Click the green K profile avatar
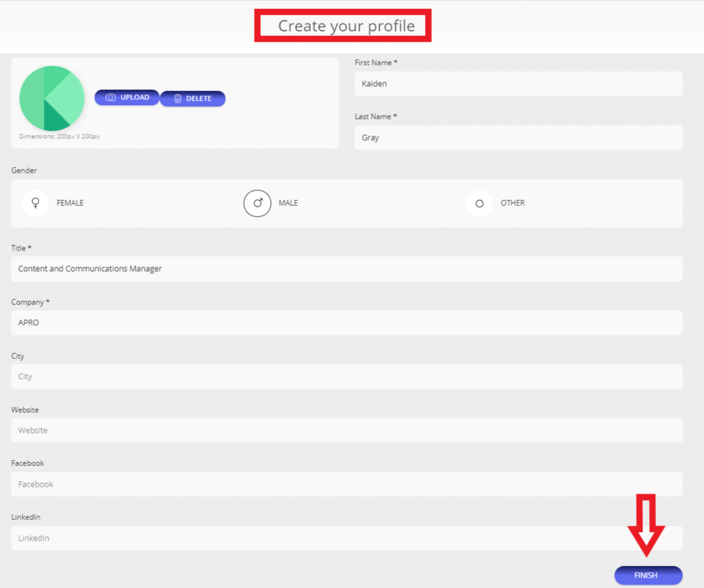 point(52,98)
